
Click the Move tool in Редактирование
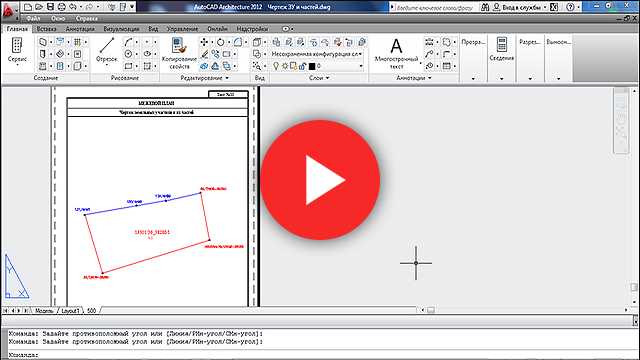(x=204, y=42)
